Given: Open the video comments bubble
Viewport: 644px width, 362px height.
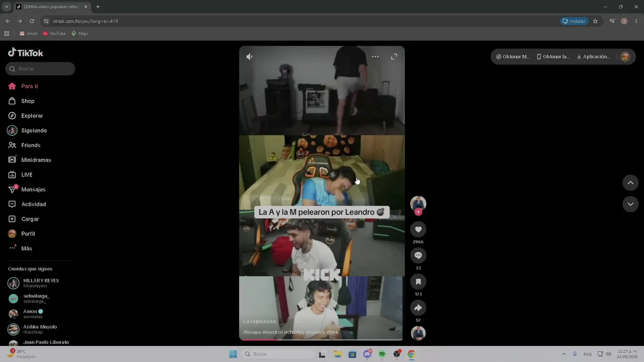Looking at the screenshot, I should (x=418, y=255).
